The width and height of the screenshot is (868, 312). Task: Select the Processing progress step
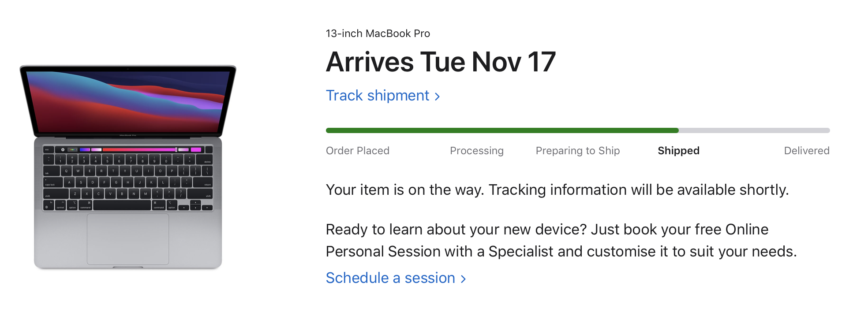(476, 151)
